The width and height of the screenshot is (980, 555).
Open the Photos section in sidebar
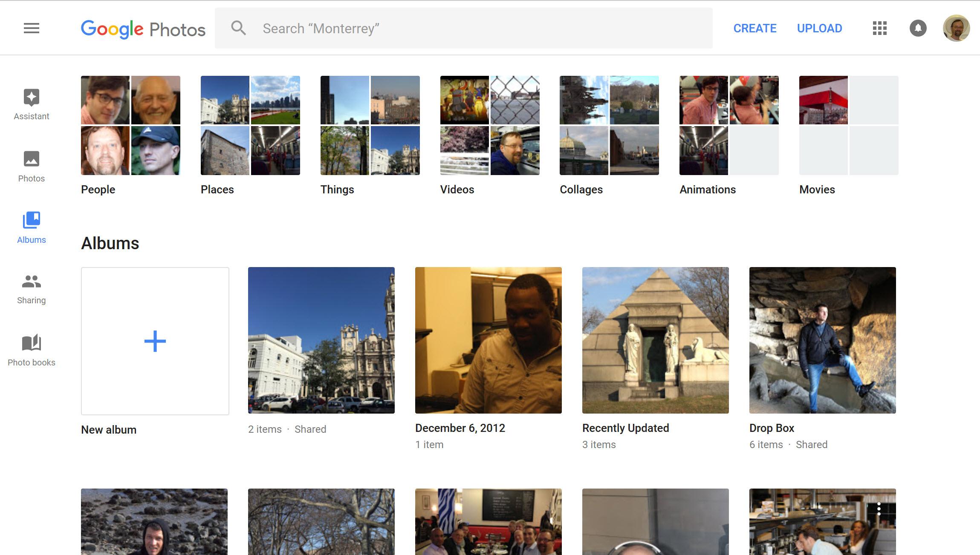click(31, 166)
